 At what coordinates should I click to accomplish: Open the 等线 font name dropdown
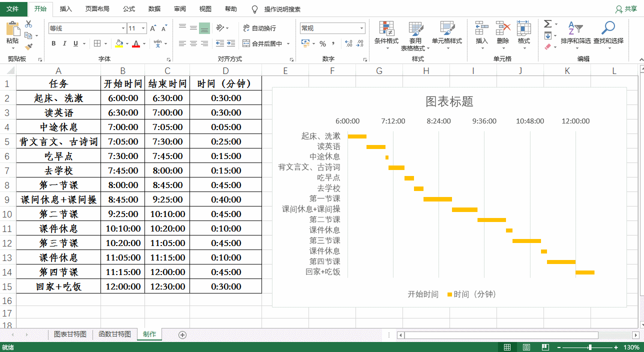click(x=123, y=28)
